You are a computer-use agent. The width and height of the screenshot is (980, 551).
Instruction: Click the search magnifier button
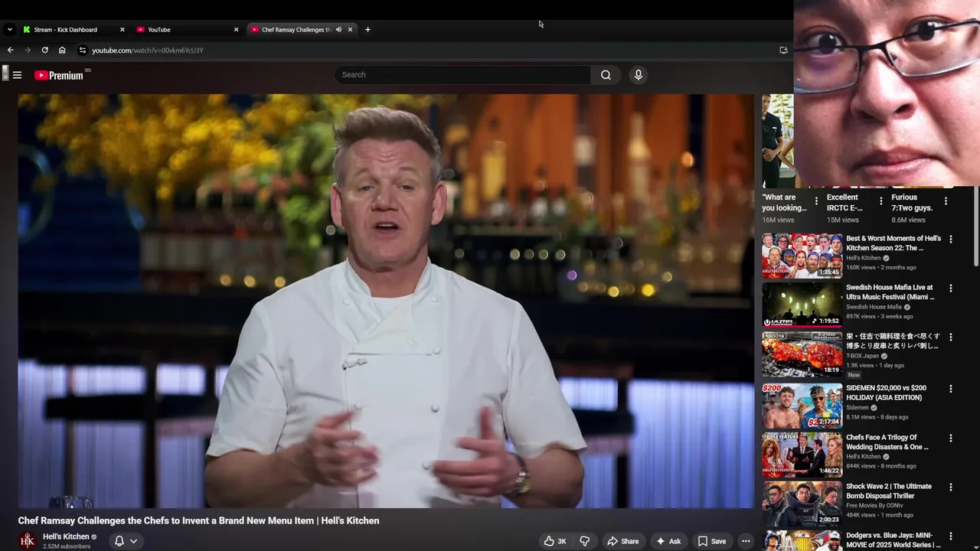[x=606, y=75]
